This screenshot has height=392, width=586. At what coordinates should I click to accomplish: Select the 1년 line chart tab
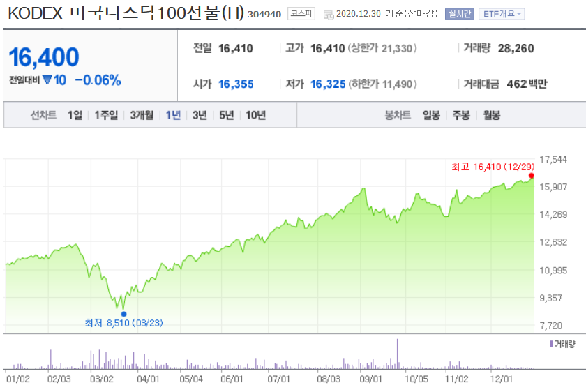pyautogui.click(x=173, y=115)
